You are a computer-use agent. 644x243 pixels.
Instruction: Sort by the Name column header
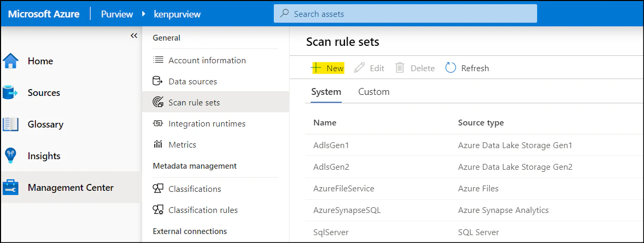[x=325, y=122]
